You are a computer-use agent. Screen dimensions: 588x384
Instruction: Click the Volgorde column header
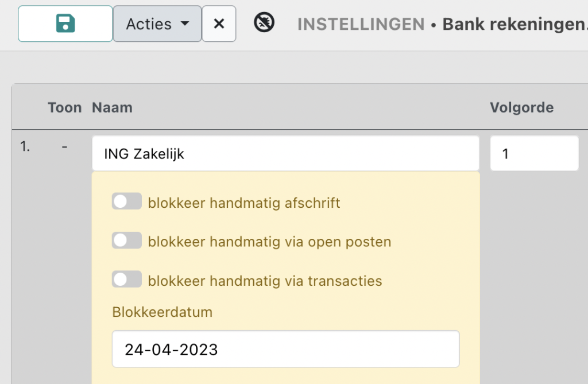521,107
